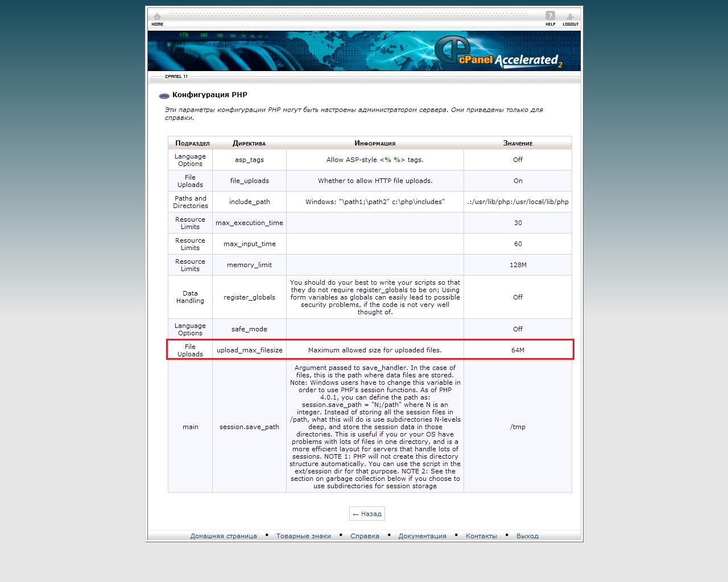728x582 pixels.
Task: Click the Информация column header
Action: point(375,143)
